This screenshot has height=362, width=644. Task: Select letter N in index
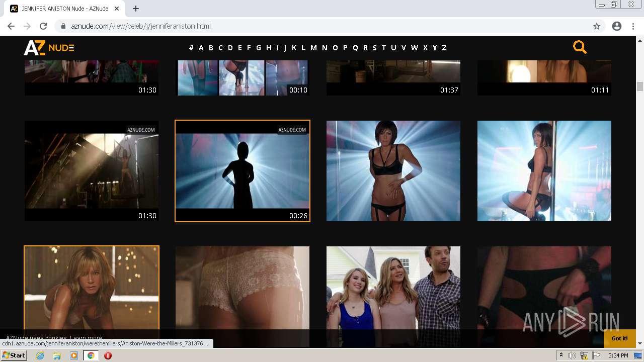pos(325,48)
